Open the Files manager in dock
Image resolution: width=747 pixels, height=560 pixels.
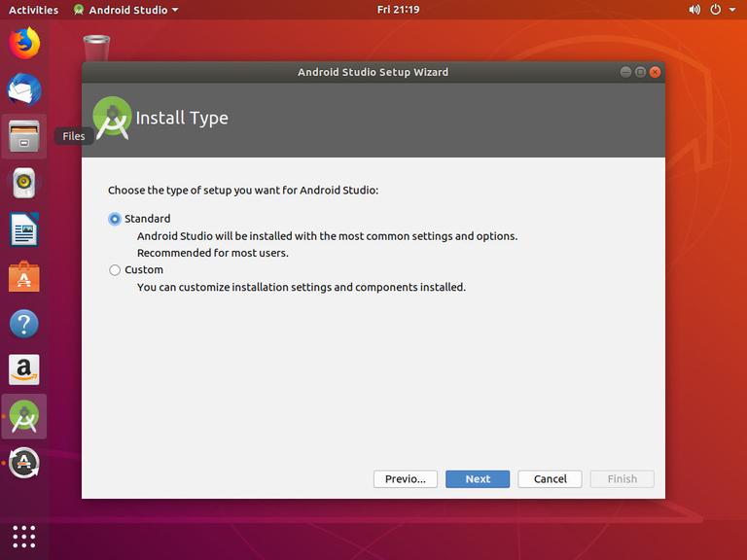tap(24, 136)
